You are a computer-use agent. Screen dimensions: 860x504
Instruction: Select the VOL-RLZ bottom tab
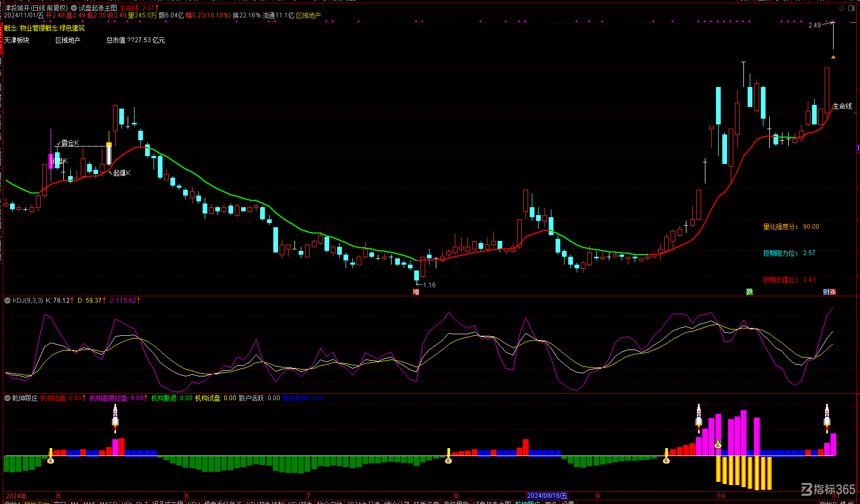click(x=135, y=503)
